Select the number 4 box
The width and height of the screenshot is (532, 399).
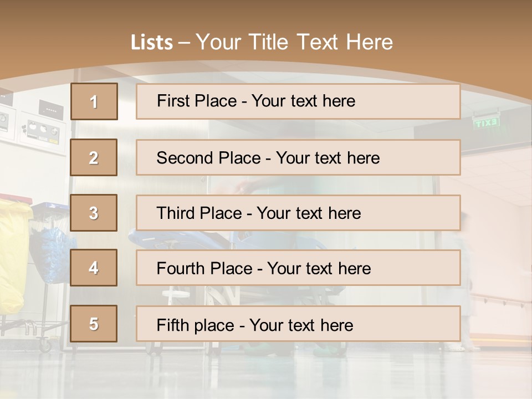tap(94, 268)
